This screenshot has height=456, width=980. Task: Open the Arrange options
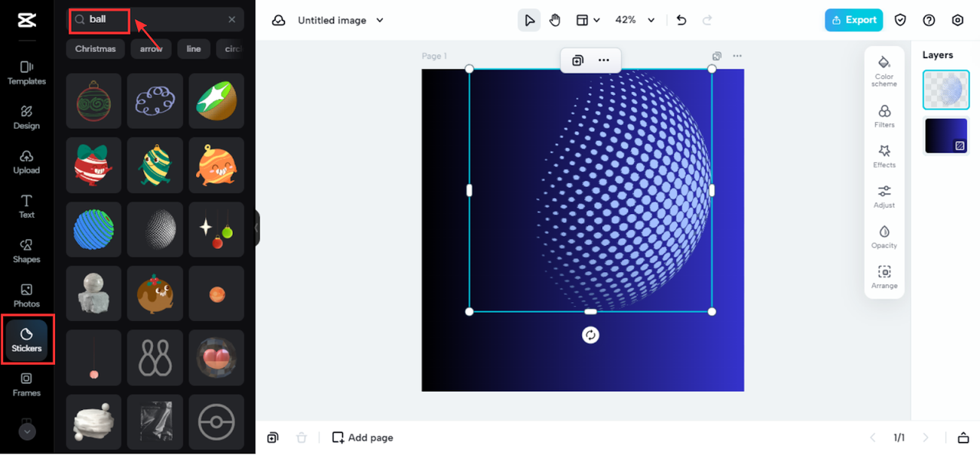[x=884, y=277]
